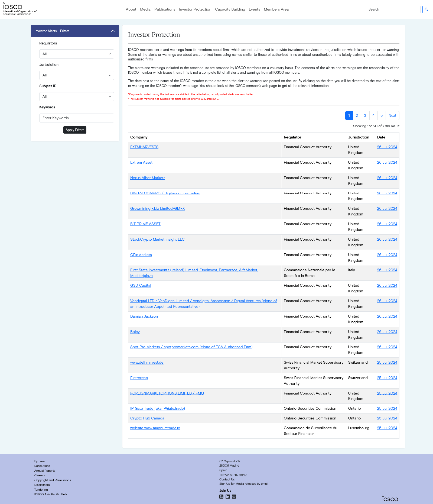Screen dimensions: 433x504
Task: Click the search magnifier icon button
Action: tap(426, 9)
